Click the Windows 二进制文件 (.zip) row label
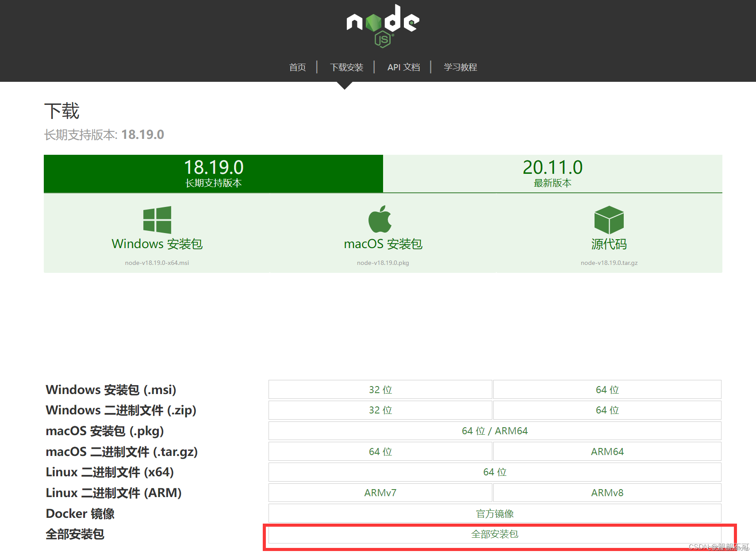The width and height of the screenshot is (756, 555). (121, 410)
